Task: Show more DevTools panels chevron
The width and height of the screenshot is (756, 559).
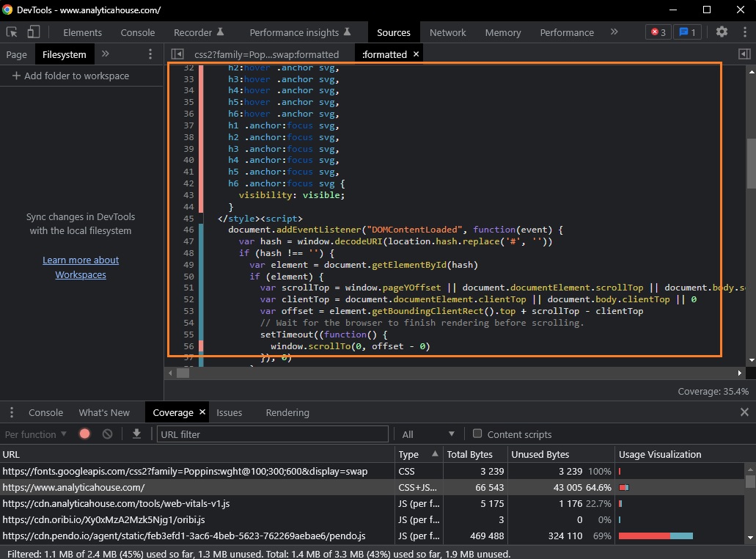Action: pyautogui.click(x=614, y=32)
